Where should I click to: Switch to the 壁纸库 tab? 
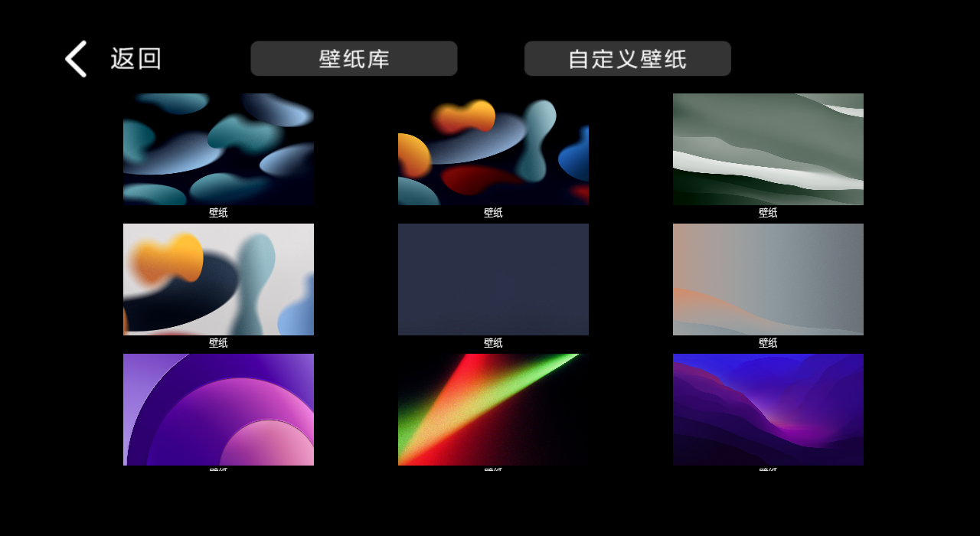354,59
